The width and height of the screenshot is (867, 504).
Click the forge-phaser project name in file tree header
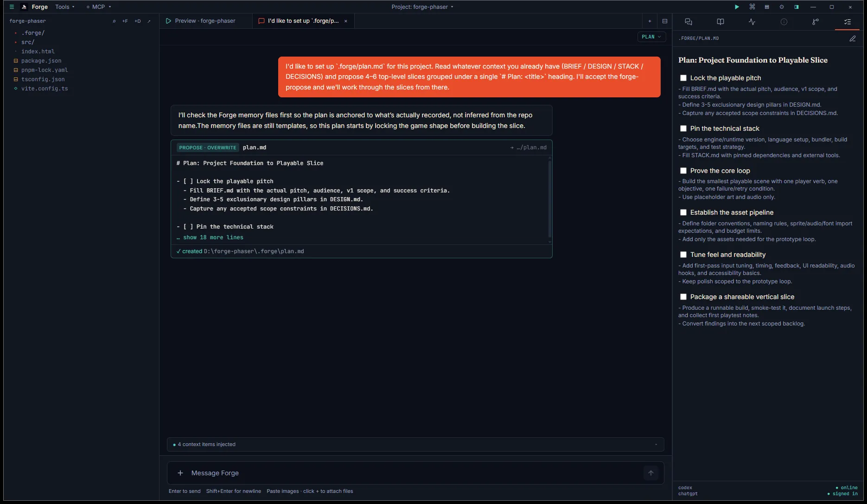[27, 21]
